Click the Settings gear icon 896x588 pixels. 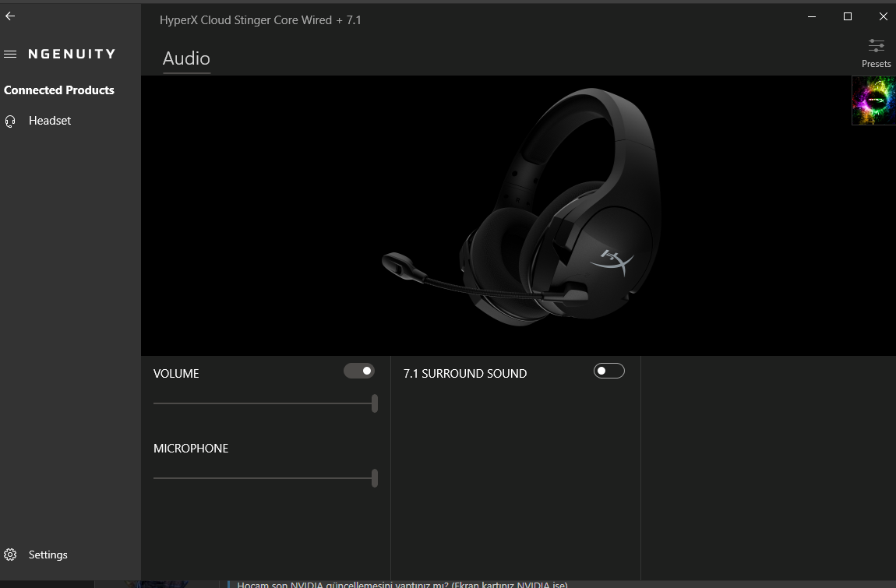coord(10,555)
